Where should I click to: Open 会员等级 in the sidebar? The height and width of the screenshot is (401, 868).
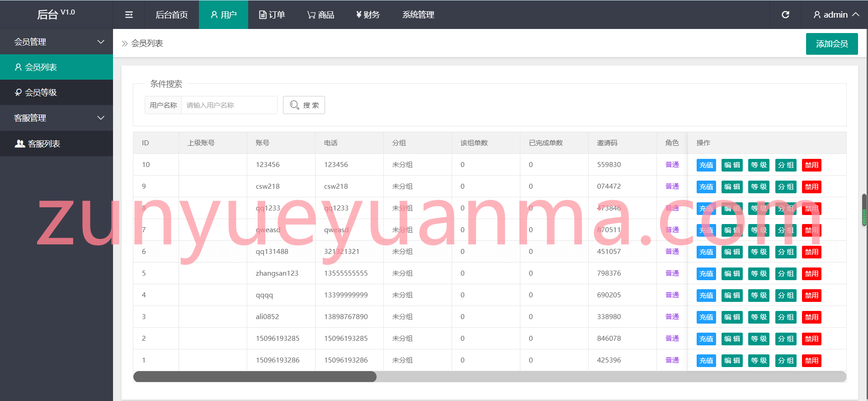pyautogui.click(x=57, y=92)
